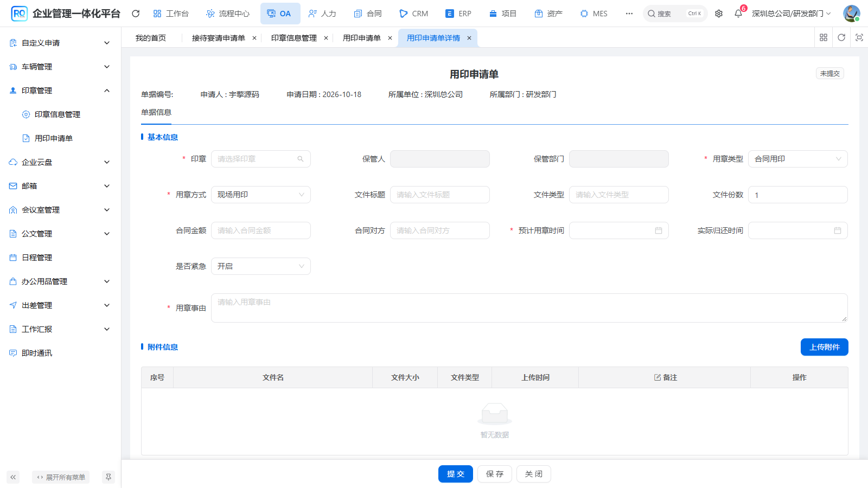
Task: Open the notification bell with badge 6
Action: (738, 14)
